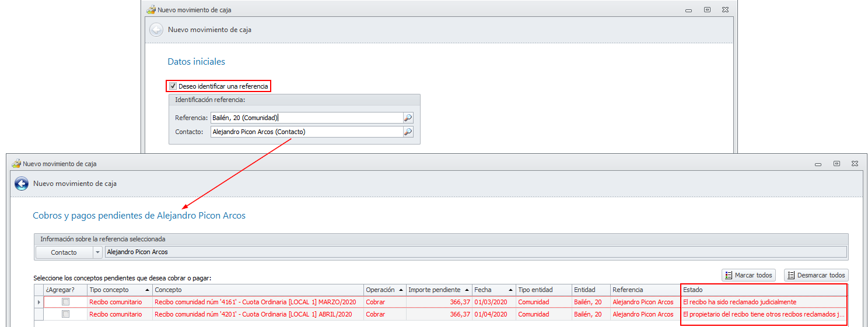Click the read-only 'Alejandro Picon Arcos' field
Viewport: 868px width, 327px height.
tap(475, 252)
